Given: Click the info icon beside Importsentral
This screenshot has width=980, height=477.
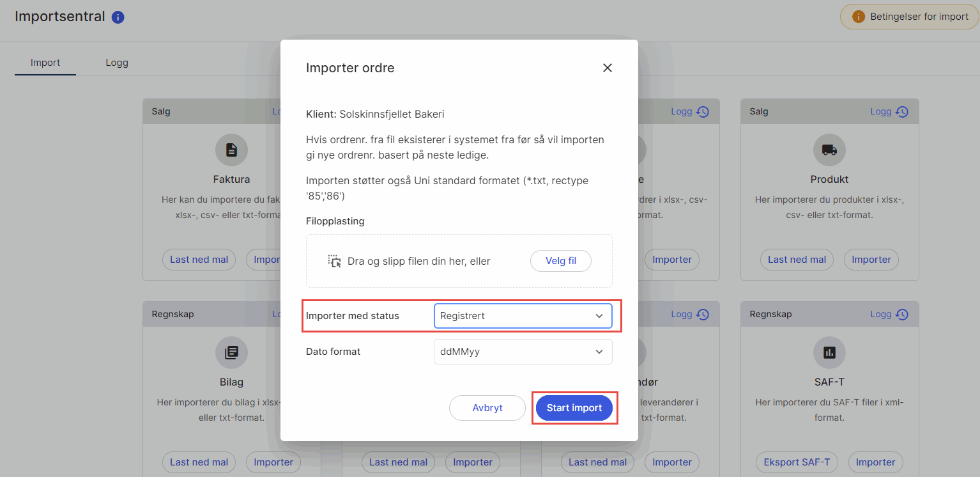Looking at the screenshot, I should 118,17.
